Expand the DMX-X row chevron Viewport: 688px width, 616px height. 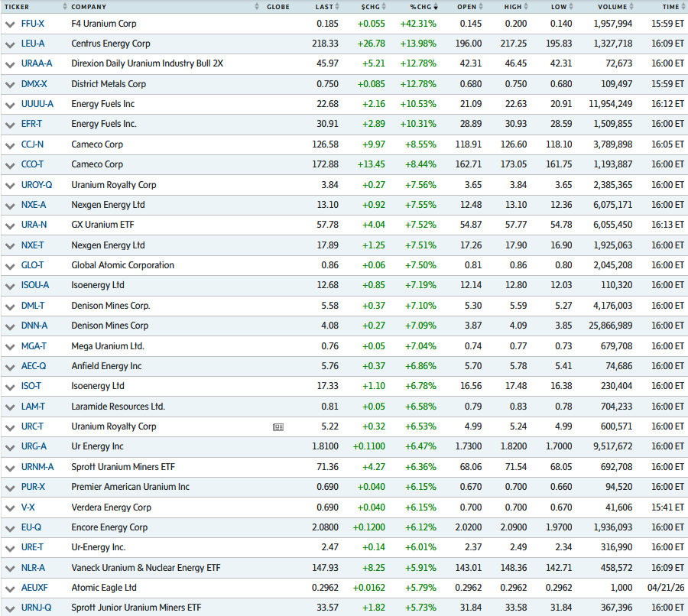(x=10, y=85)
